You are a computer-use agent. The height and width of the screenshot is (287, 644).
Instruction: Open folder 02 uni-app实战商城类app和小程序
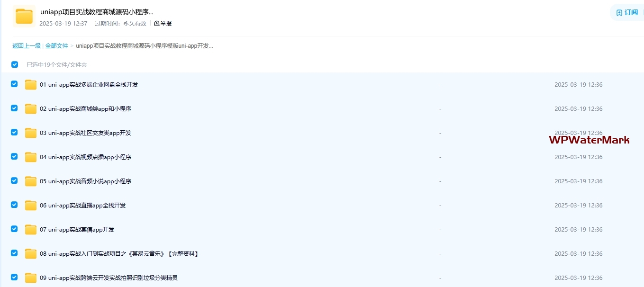point(85,109)
